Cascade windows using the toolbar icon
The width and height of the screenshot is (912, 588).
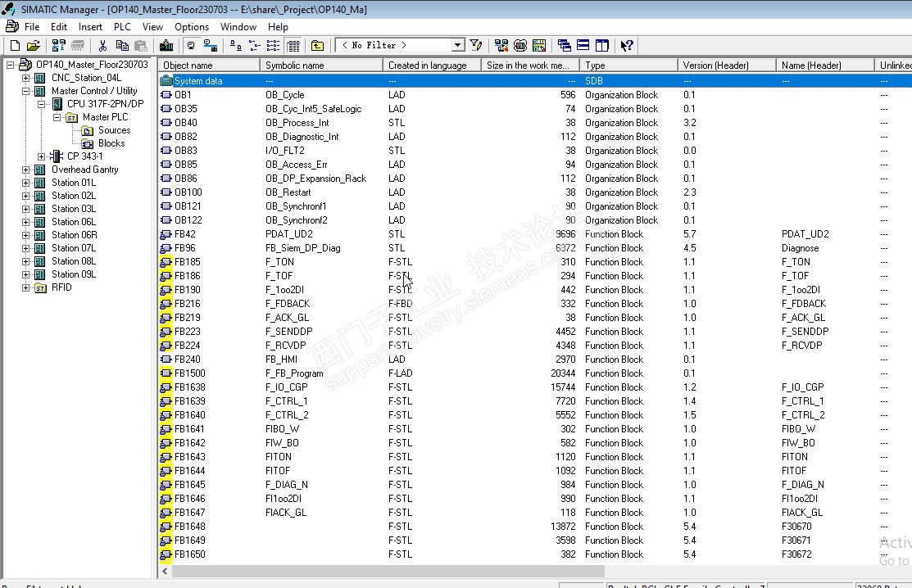565,45
